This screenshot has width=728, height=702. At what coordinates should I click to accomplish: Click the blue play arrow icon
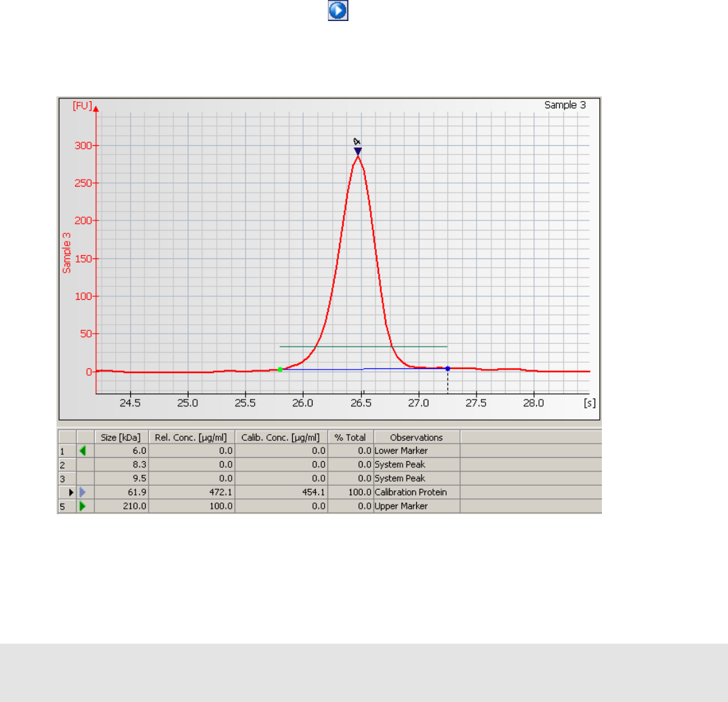coord(338,10)
